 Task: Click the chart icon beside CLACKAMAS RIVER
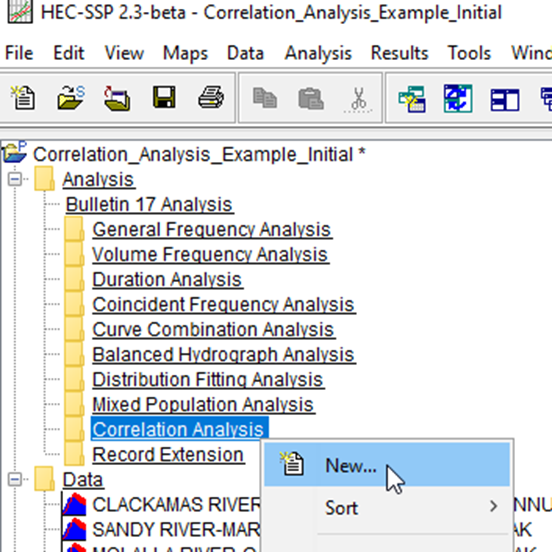(x=74, y=504)
